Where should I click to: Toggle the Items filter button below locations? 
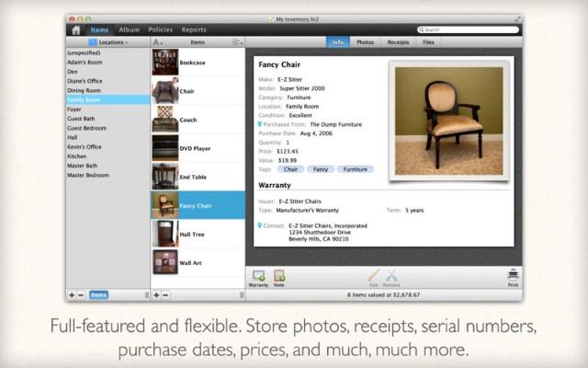pos(98,294)
